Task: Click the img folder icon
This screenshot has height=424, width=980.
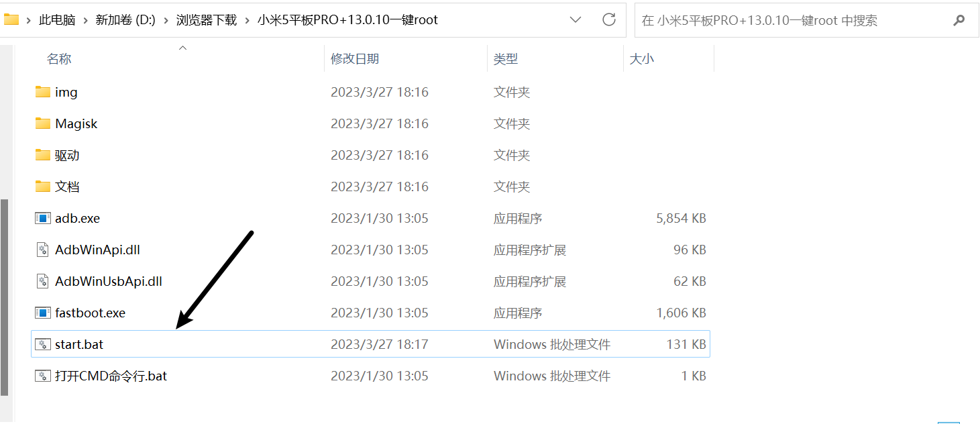Action: click(x=43, y=92)
